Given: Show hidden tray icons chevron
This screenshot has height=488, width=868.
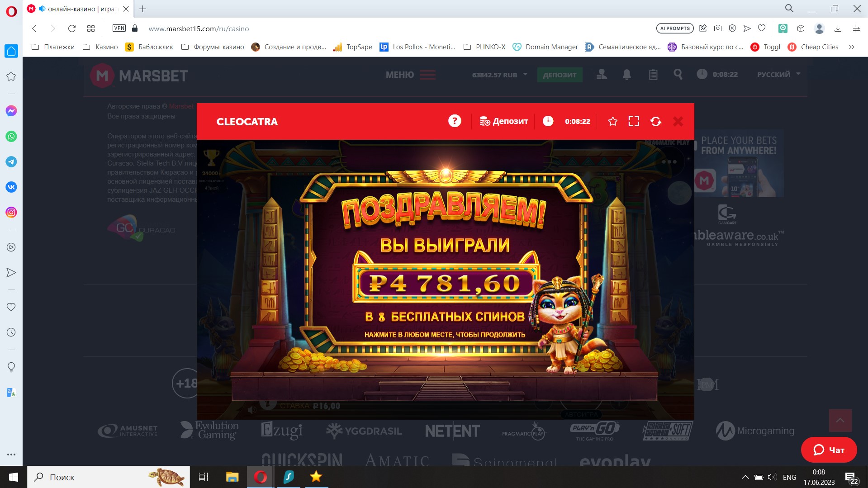Looking at the screenshot, I should 745,477.
